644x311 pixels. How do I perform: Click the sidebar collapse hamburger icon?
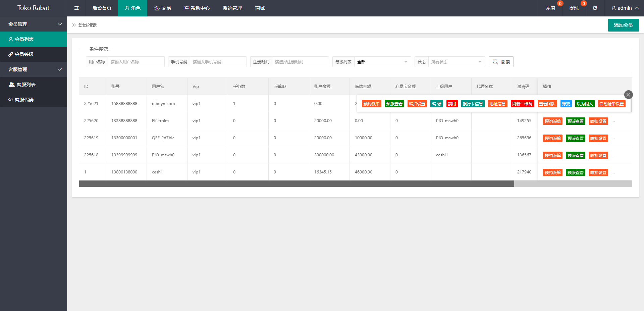coord(76,8)
